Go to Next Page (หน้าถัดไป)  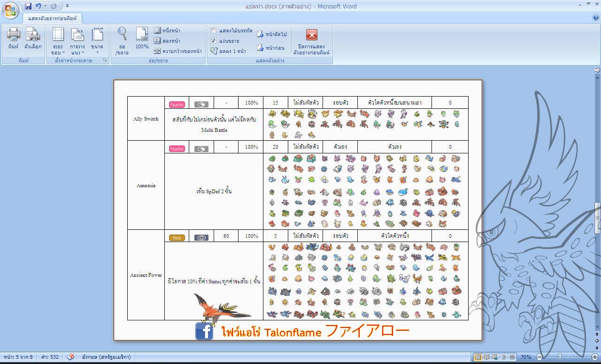271,34
